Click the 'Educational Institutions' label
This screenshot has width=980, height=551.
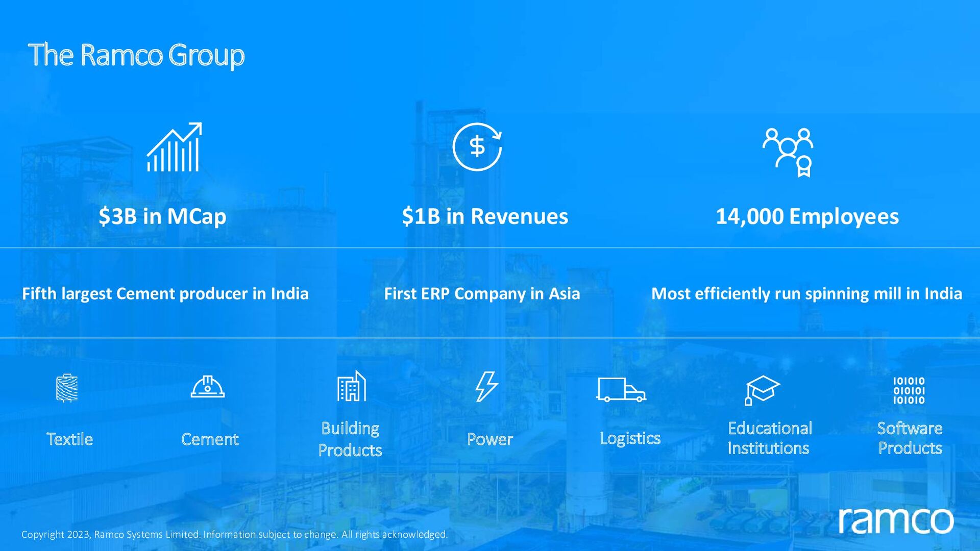770,438
